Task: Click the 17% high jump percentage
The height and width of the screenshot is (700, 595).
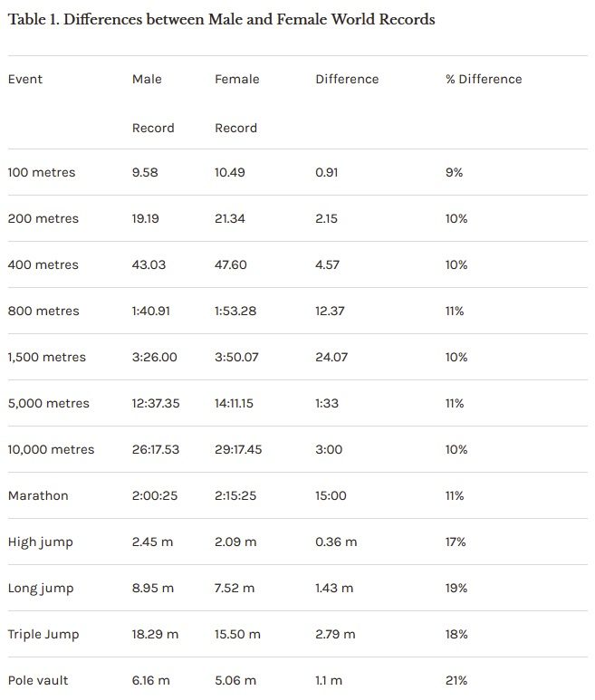Action: click(456, 542)
